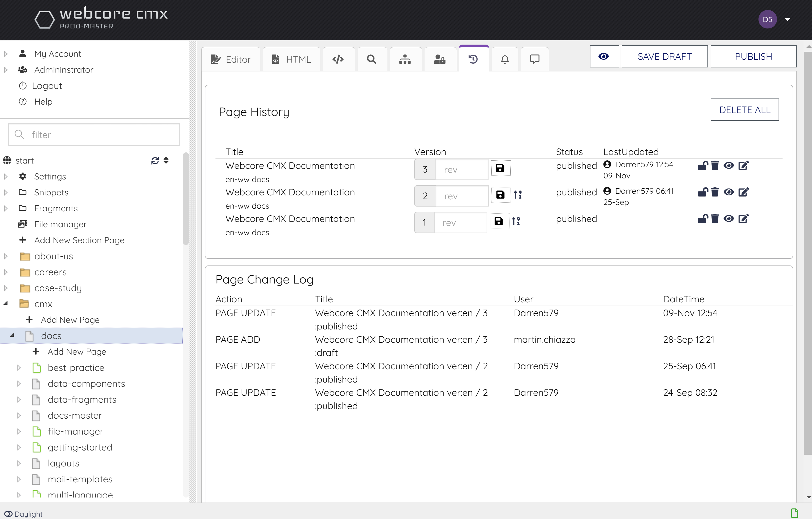This screenshot has width=812, height=519.
Task: Click the rev field for version 3
Action: pyautogui.click(x=462, y=169)
